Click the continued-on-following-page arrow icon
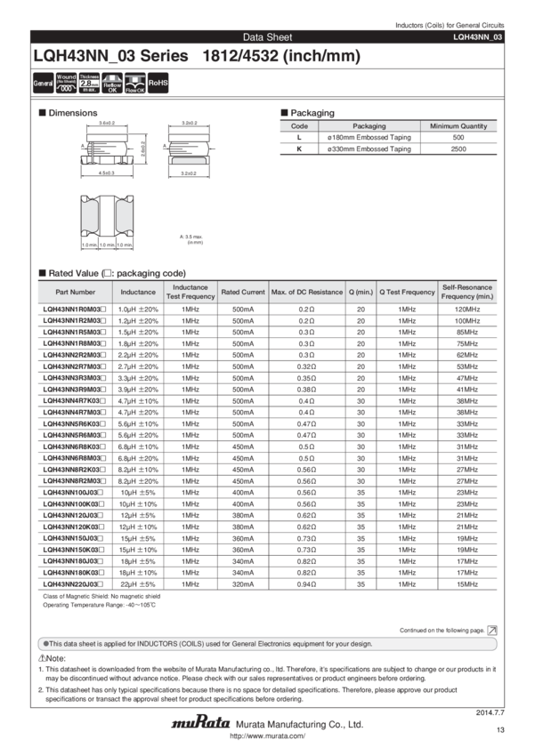Image resolution: width=535 pixels, height=756 pixels. point(492,631)
